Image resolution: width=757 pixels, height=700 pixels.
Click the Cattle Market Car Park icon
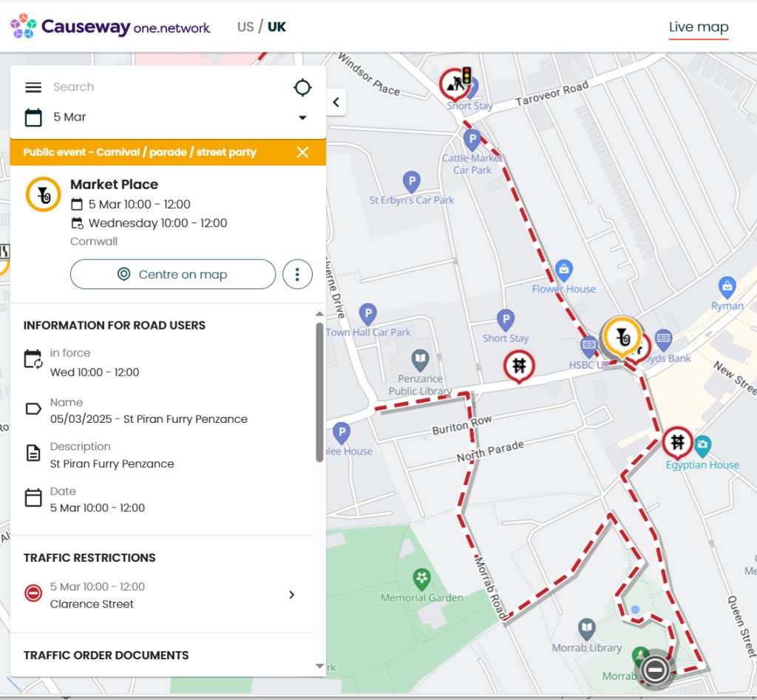(472, 140)
